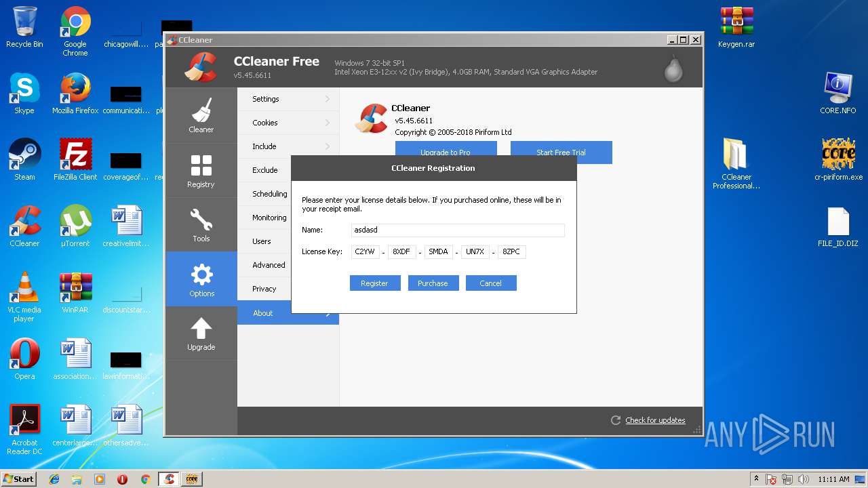
Task: Select cr-piriform.exe desktop icon
Action: click(838, 160)
